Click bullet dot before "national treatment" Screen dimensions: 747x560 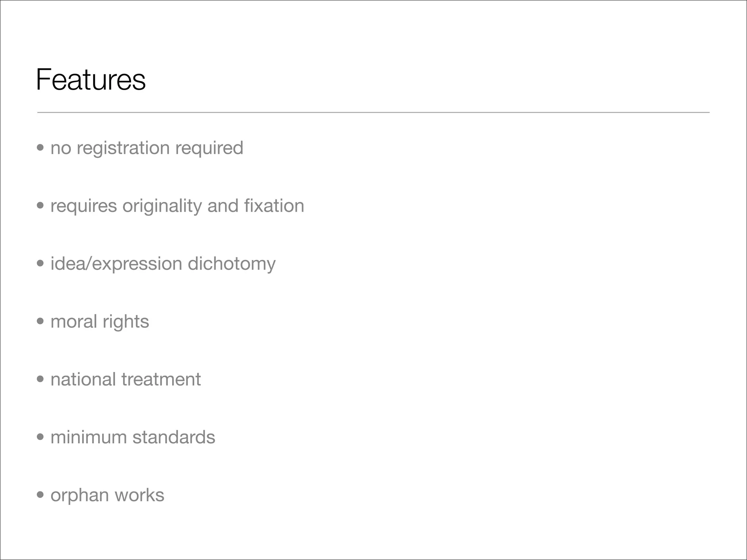pyautogui.click(x=40, y=379)
